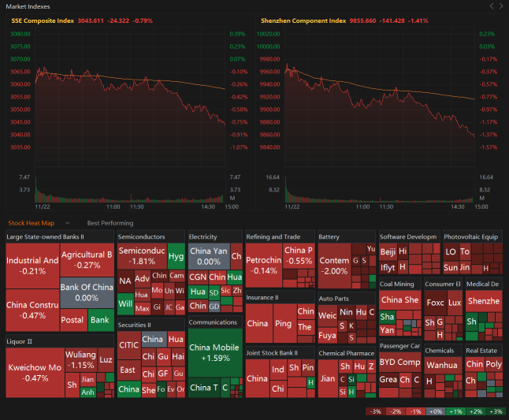The image size is (509, 420).
Task: Open Software Development sector header
Action: pyautogui.click(x=410, y=236)
